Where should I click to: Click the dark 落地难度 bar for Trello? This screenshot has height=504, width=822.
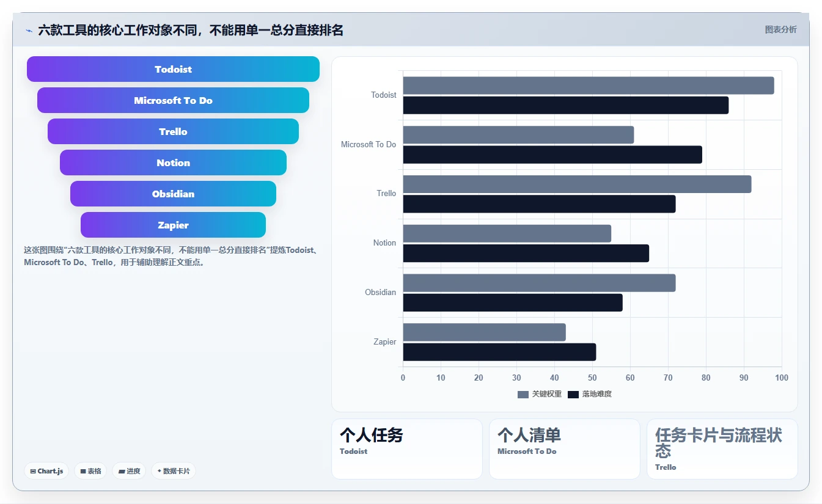point(539,204)
